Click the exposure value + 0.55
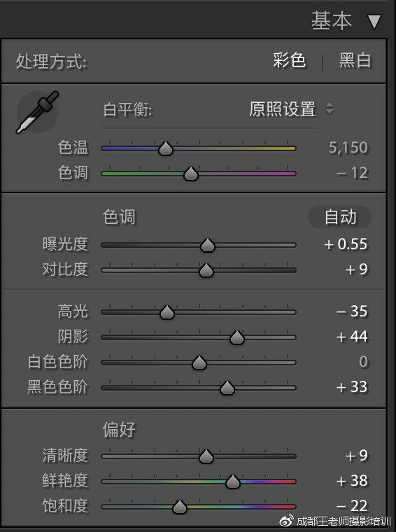The image size is (396, 532). pos(346,244)
